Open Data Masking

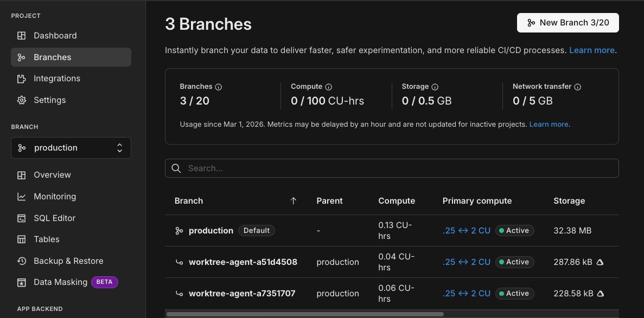[x=71, y=282]
